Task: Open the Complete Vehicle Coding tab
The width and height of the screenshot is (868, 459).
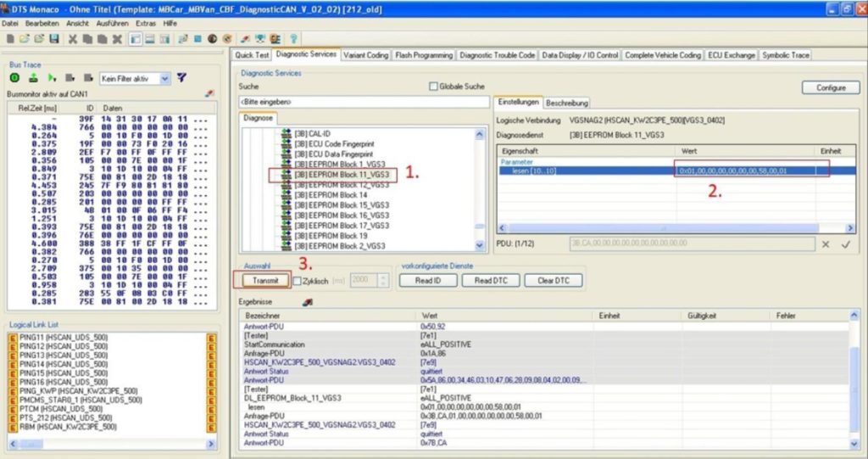Action: (x=663, y=55)
